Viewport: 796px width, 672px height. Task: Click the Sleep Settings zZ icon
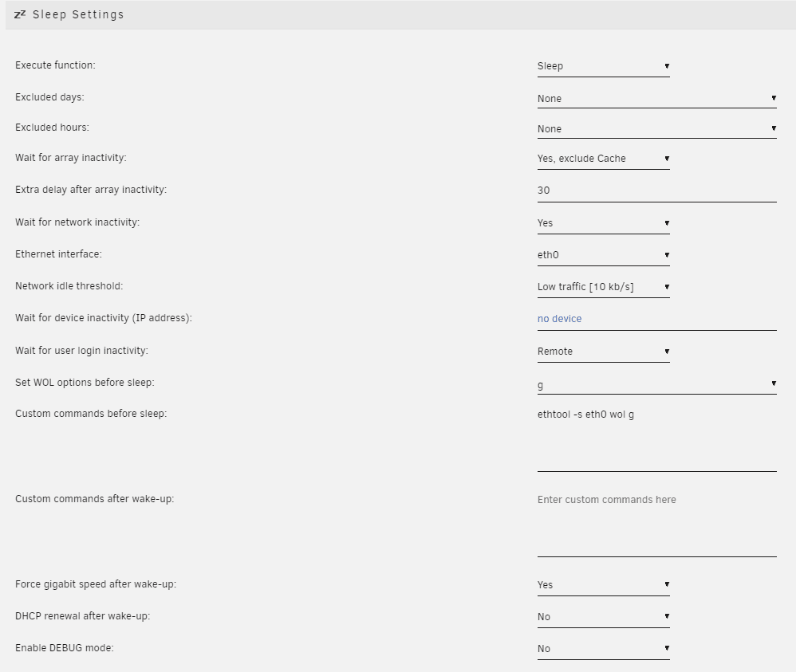pos(20,14)
